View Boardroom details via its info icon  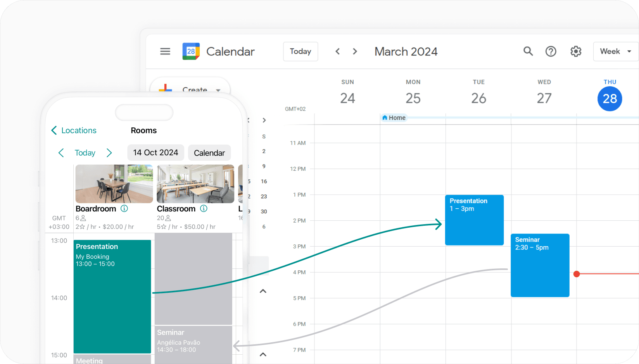[124, 208]
